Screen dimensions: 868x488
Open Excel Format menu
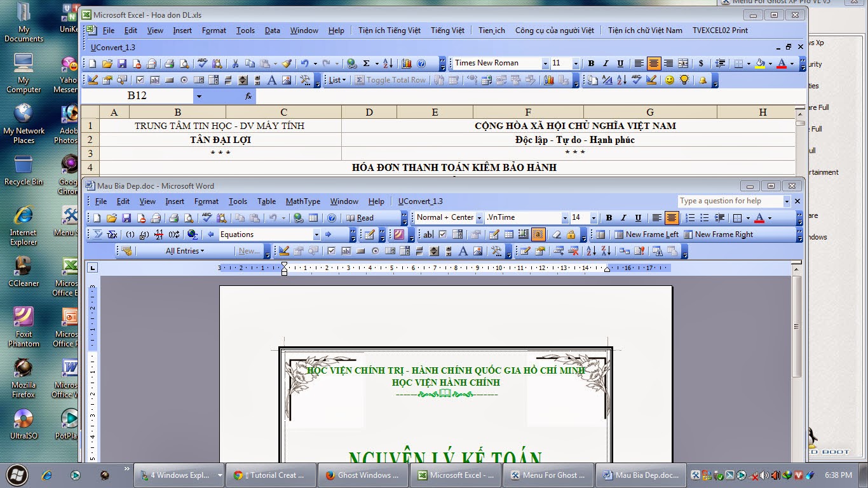[x=214, y=30]
